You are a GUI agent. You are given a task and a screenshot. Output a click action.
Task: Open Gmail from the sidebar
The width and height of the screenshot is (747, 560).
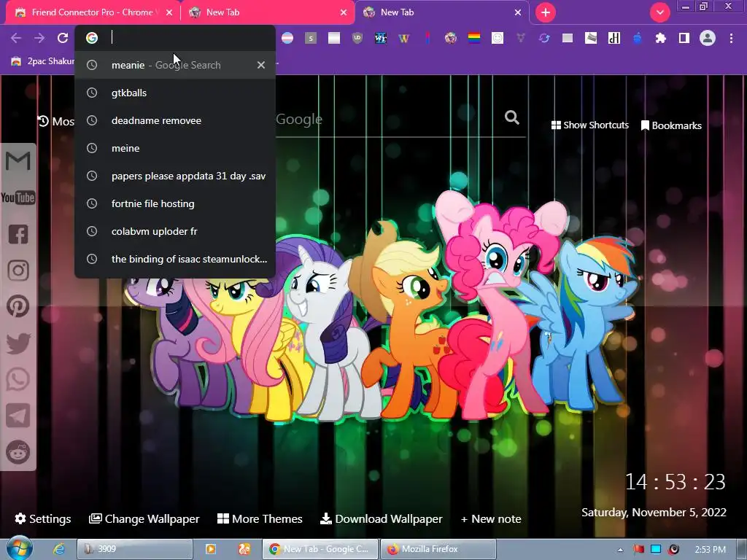pos(18,161)
